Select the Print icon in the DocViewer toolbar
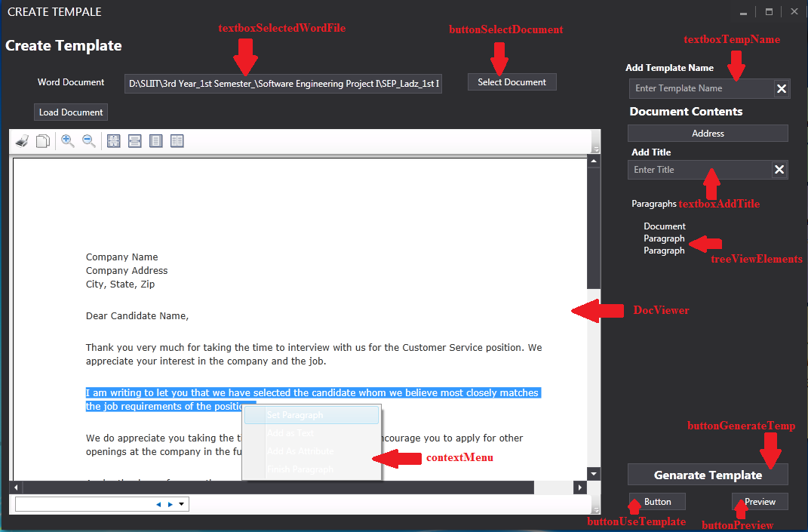 tap(22, 140)
